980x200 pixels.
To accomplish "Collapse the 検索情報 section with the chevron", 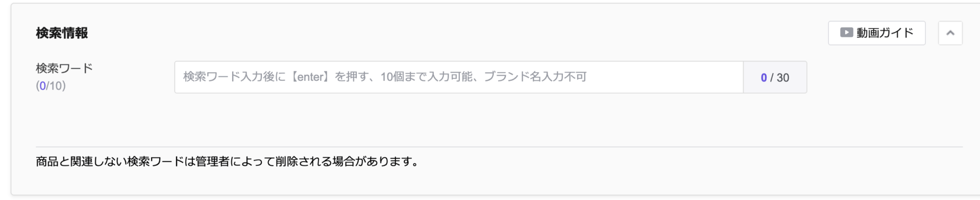I will [x=950, y=33].
